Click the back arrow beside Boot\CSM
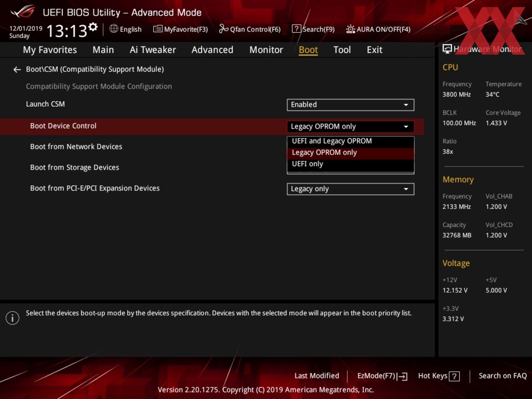Image resolution: width=532 pixels, height=399 pixels. pyautogui.click(x=17, y=70)
